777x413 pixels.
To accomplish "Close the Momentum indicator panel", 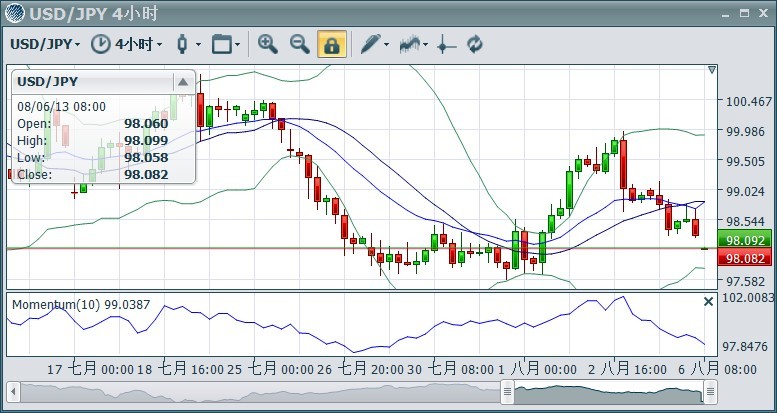I will coord(709,301).
